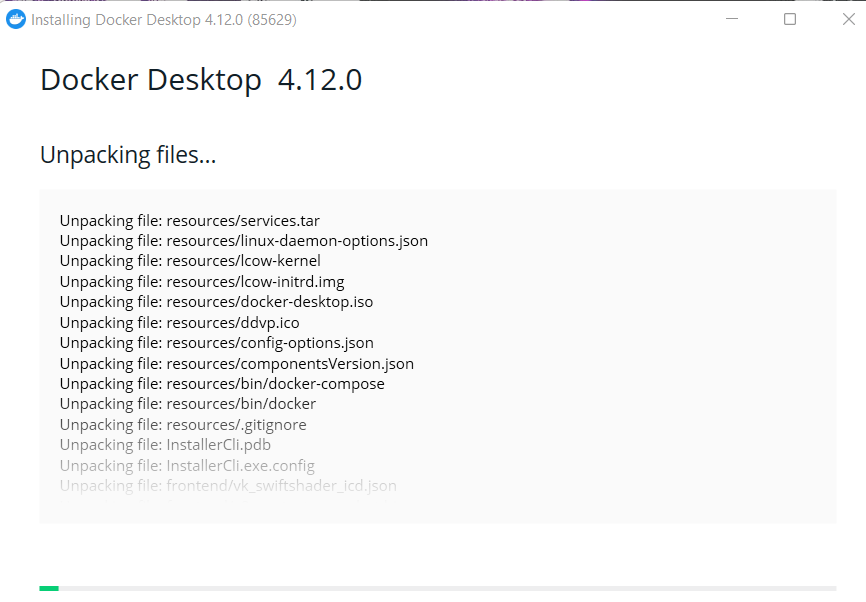Click the resources/lcow-initrd.img log entry
Viewport: 866px width, 602px height.
(x=202, y=282)
